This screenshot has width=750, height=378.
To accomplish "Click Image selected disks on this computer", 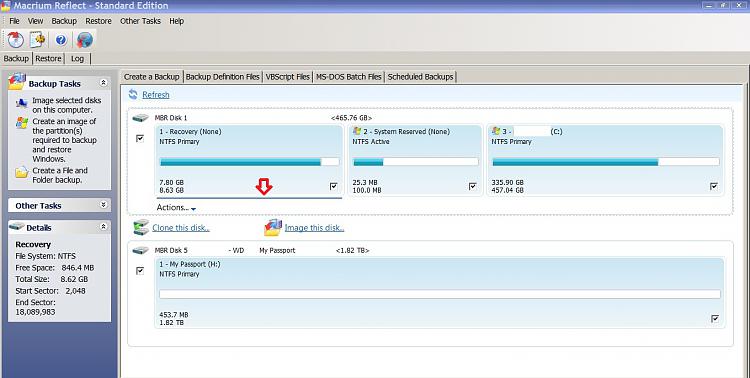I will coord(66,105).
